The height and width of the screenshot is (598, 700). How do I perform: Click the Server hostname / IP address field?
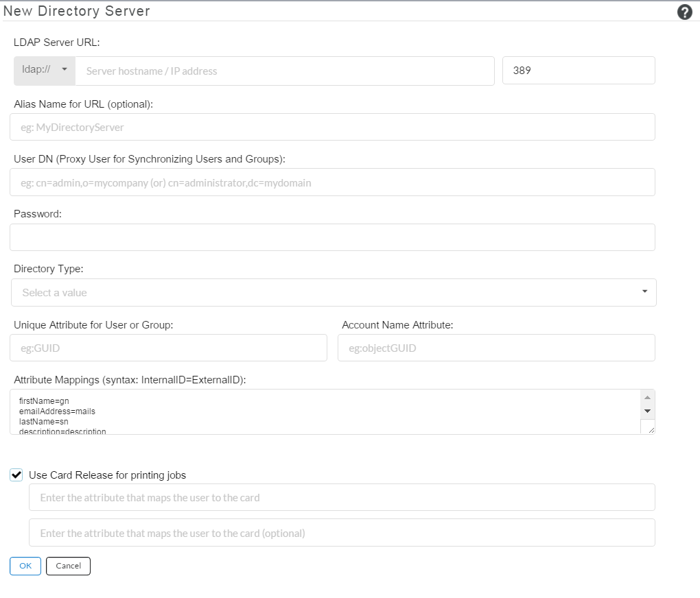point(284,71)
